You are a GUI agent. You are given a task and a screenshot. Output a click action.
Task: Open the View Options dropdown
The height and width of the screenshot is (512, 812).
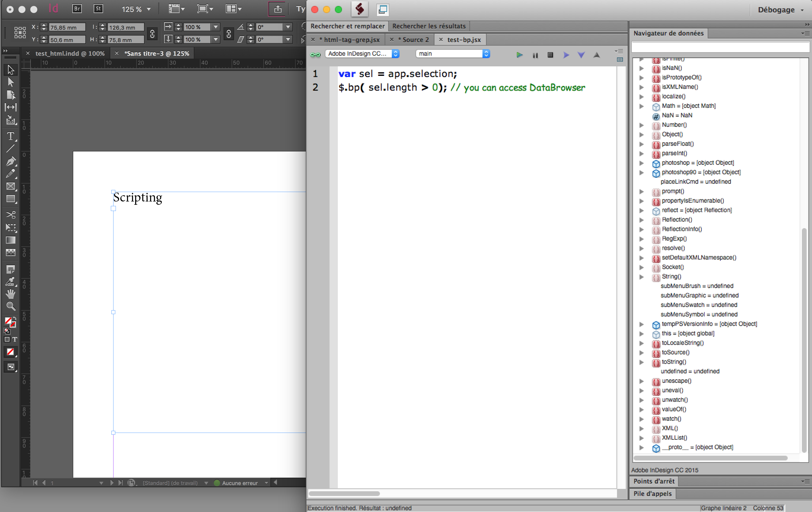[177, 9]
